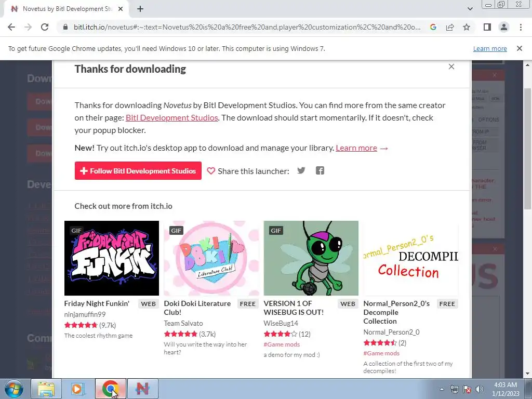
Task: Click the Chrome taskbar icon
Action: pyautogui.click(x=111, y=389)
